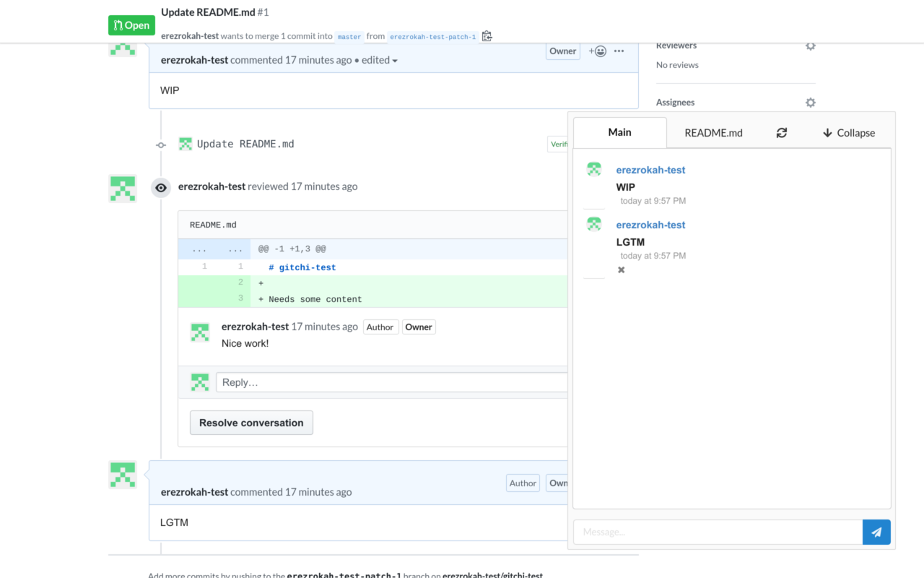
Task: Open the three-dot menu on the WIP comment
Action: tap(619, 51)
